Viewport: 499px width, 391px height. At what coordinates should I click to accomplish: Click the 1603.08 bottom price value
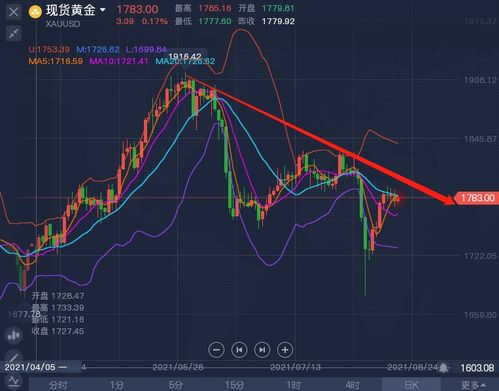477,368
